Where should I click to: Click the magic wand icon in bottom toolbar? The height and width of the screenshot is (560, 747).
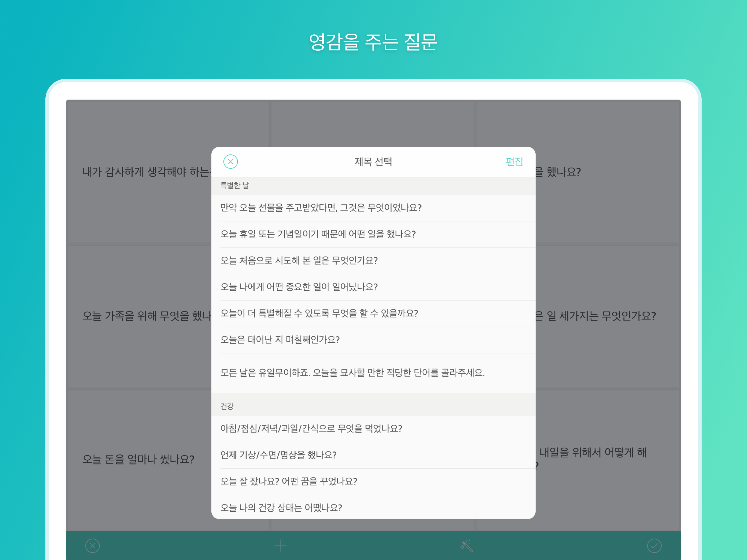pyautogui.click(x=466, y=546)
